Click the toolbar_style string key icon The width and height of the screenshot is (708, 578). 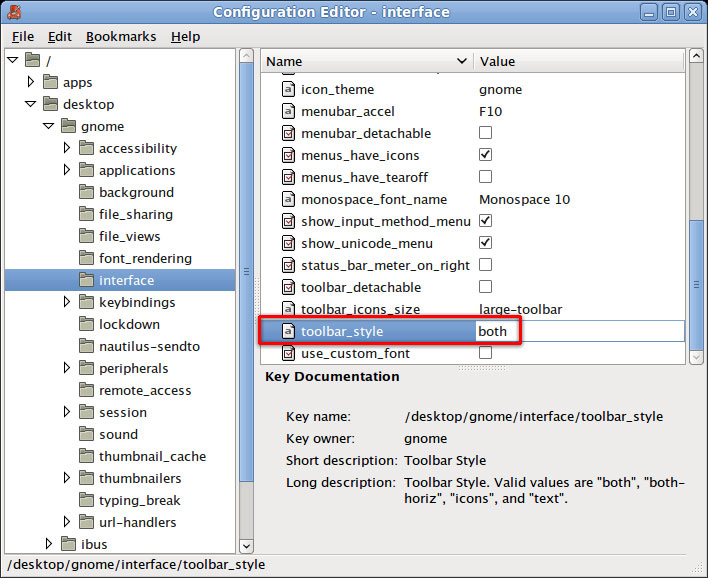click(x=289, y=331)
